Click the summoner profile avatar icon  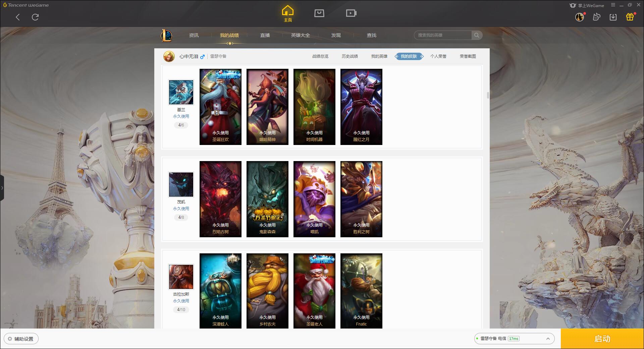(x=169, y=56)
